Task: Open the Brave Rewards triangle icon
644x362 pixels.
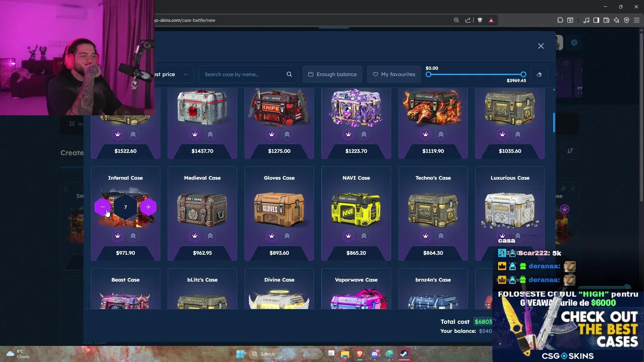Action: tap(491, 20)
